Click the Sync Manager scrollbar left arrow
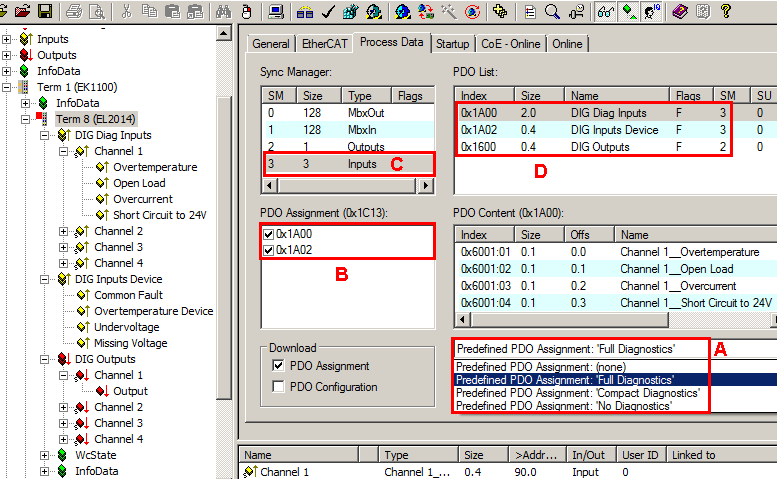The width and height of the screenshot is (777, 479). click(270, 186)
